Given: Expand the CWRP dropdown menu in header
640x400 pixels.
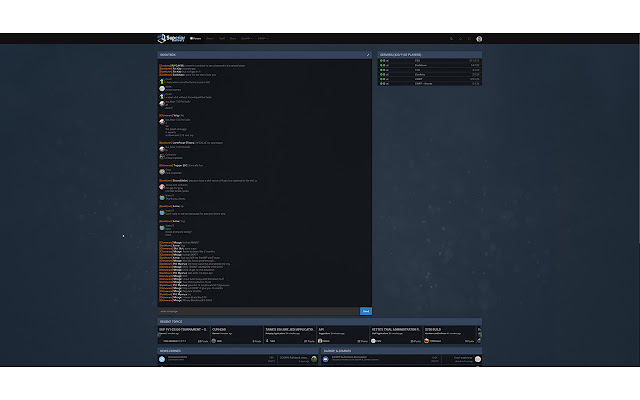Looking at the screenshot, I should point(262,38).
